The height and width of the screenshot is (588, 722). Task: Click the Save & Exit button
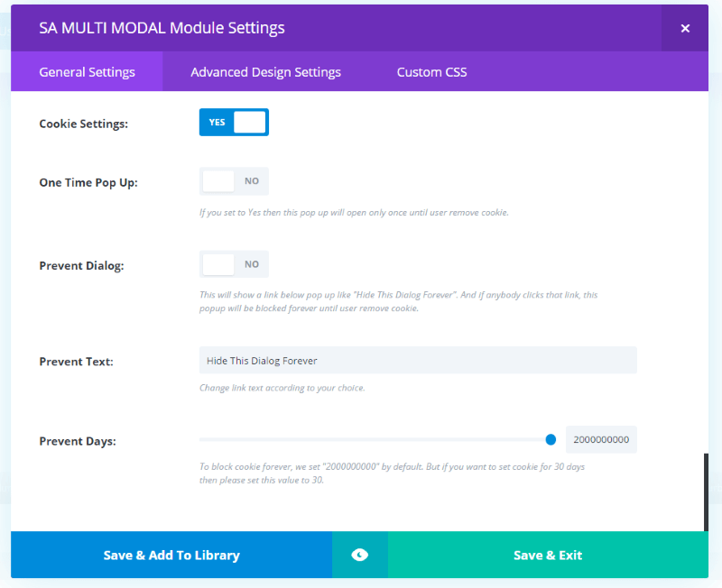tap(548, 555)
